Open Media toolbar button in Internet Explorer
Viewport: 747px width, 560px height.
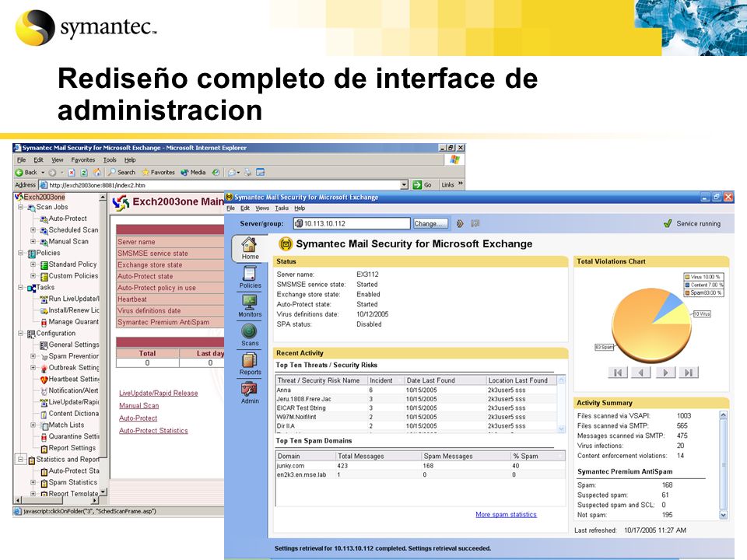point(193,173)
